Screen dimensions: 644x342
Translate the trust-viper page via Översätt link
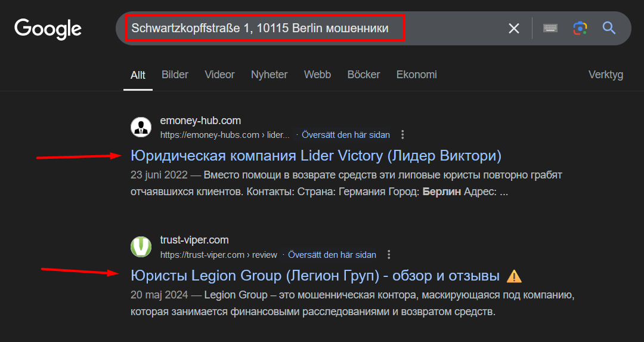pos(332,255)
